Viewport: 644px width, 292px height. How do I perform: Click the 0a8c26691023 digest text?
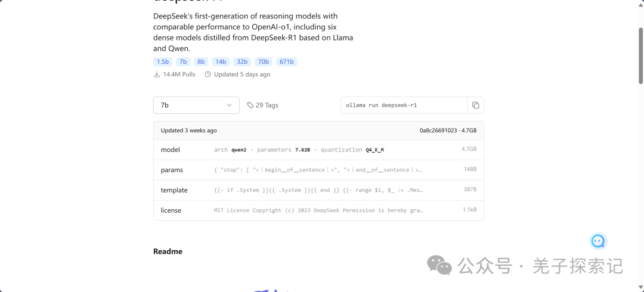pyautogui.click(x=438, y=131)
